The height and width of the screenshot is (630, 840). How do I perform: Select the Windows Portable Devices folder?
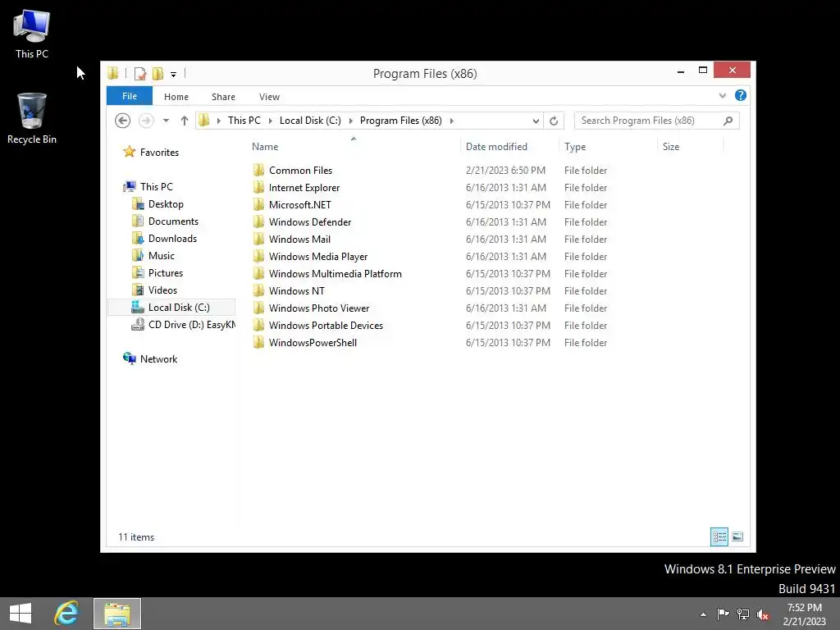pos(326,325)
